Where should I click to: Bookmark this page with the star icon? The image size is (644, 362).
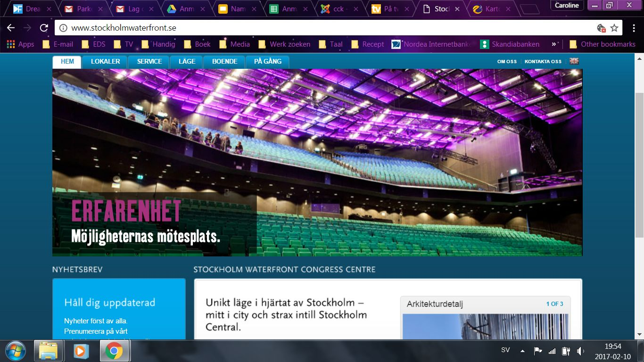pos(614,28)
